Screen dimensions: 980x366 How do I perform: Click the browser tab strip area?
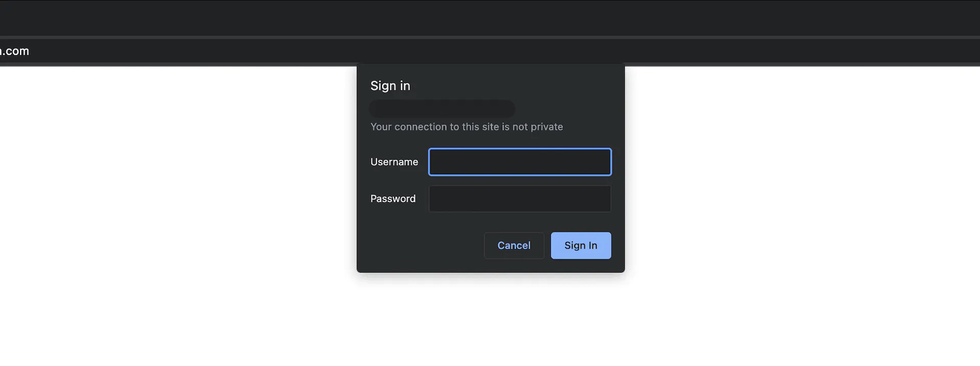[x=490, y=18]
